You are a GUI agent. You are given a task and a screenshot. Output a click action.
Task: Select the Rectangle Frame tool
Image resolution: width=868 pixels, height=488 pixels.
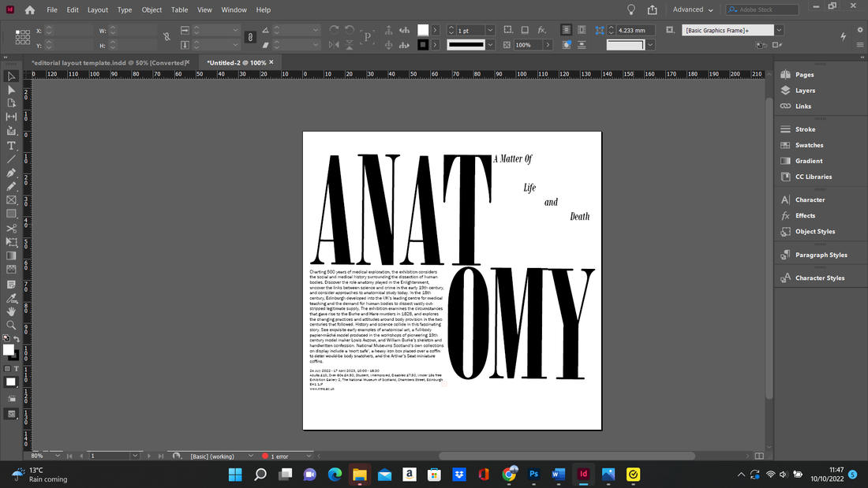(11, 200)
